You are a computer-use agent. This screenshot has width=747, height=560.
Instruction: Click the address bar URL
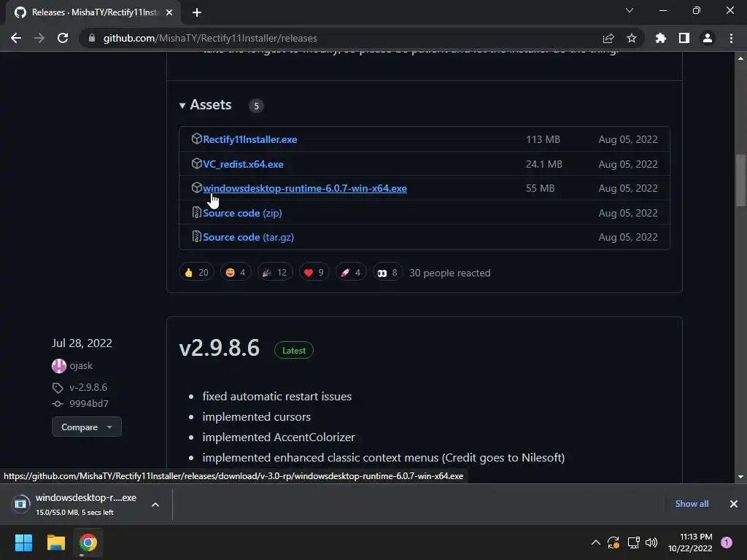(x=210, y=38)
